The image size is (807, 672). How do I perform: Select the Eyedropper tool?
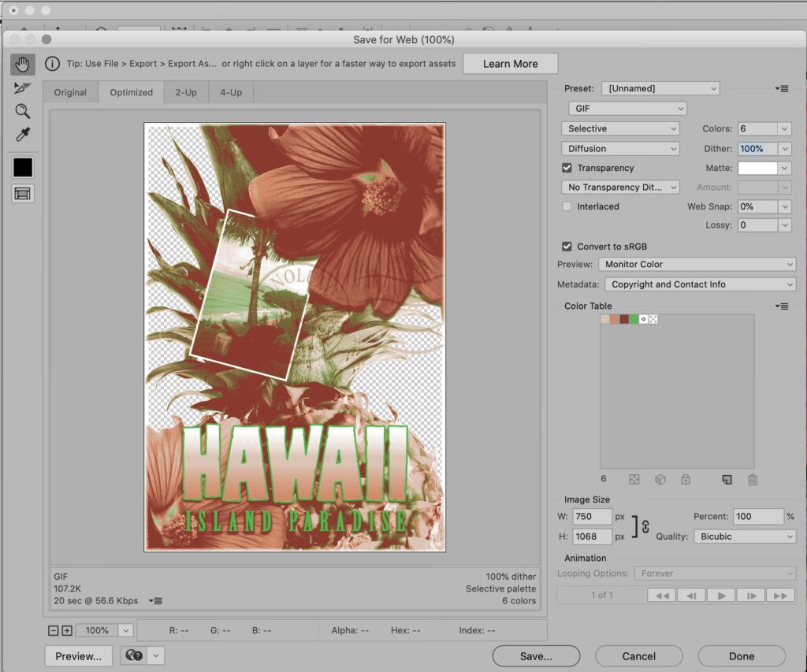pos(22,135)
